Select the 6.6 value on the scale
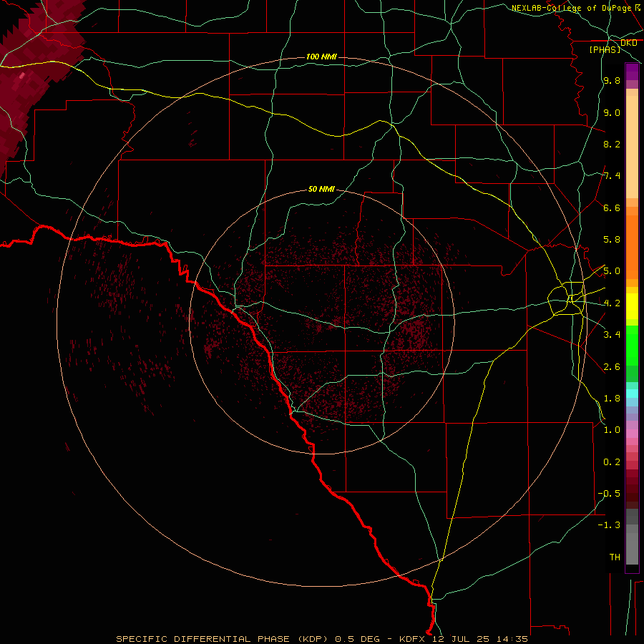Viewport: 644px width, 644px height. 612,208
